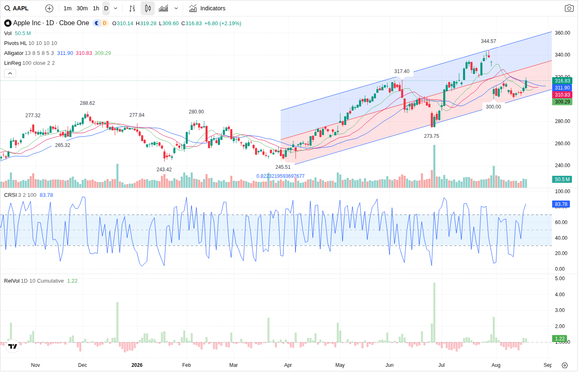
Task: Click the orange D data-delay badge
Action: 104,23
